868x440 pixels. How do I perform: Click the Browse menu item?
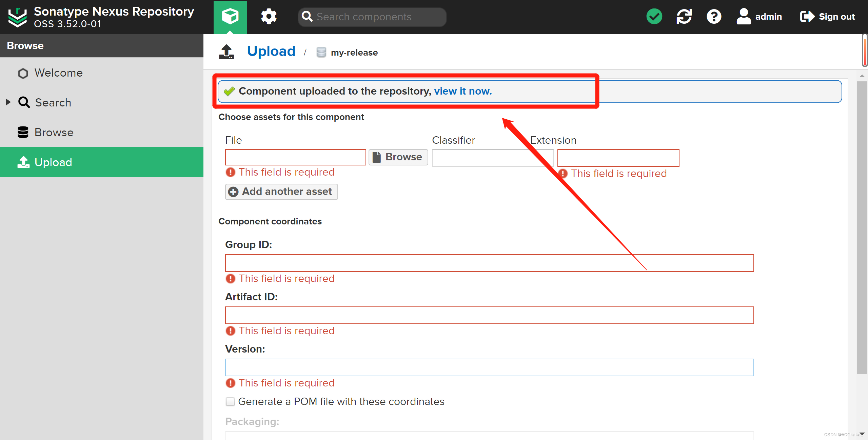point(55,132)
